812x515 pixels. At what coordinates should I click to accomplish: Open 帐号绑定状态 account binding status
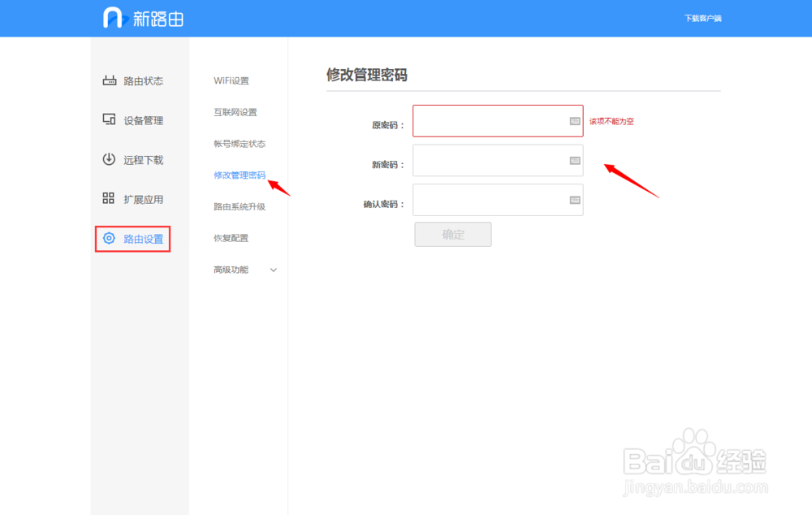click(x=242, y=143)
